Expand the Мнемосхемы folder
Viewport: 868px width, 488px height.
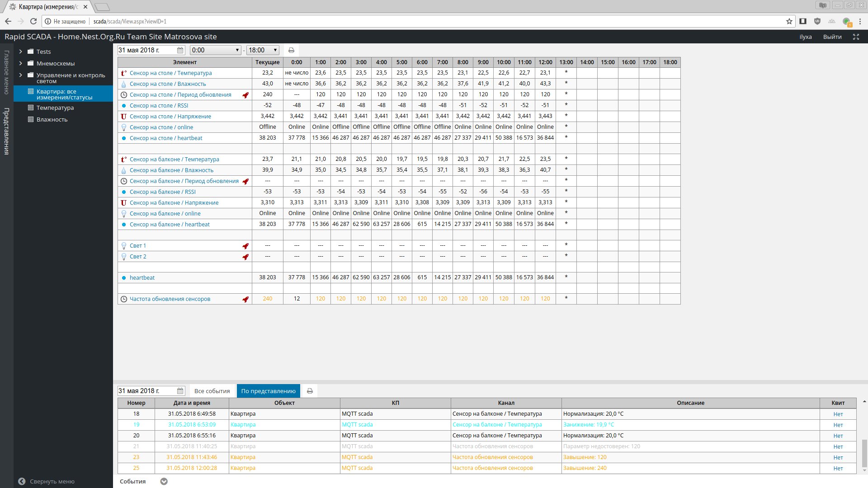click(x=20, y=63)
